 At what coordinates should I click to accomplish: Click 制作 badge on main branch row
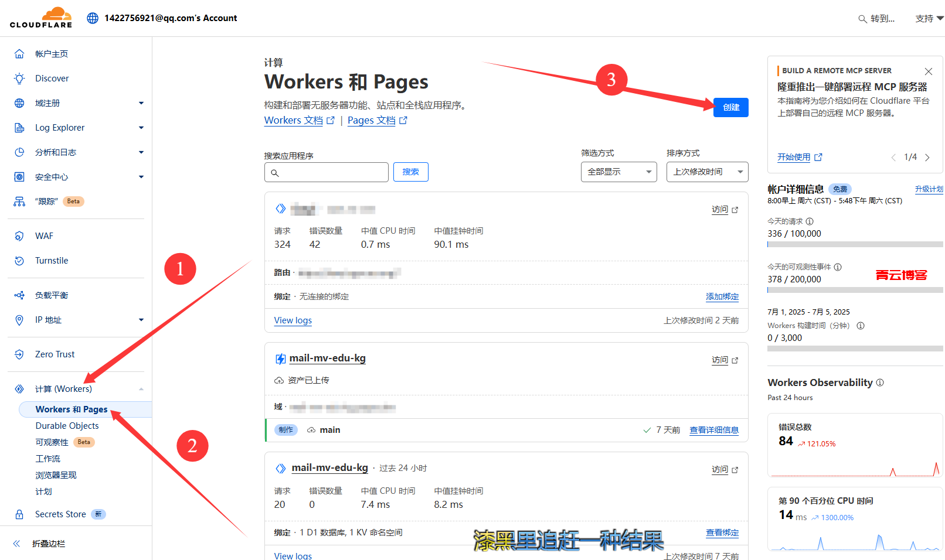(x=286, y=430)
